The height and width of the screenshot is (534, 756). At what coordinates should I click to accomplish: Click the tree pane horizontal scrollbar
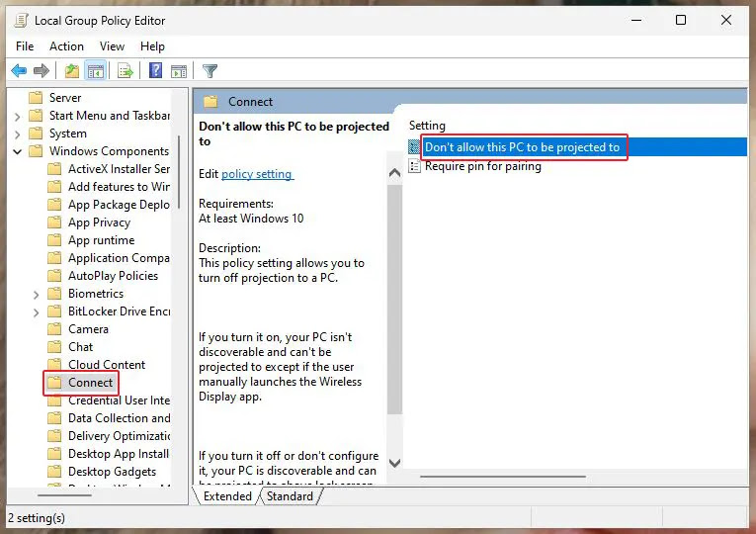click(64, 495)
